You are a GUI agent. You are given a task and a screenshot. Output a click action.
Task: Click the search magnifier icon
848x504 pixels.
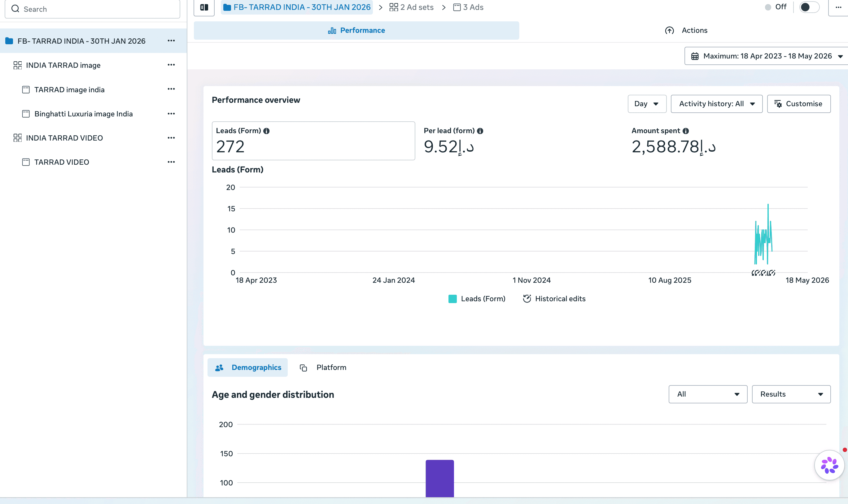point(15,9)
